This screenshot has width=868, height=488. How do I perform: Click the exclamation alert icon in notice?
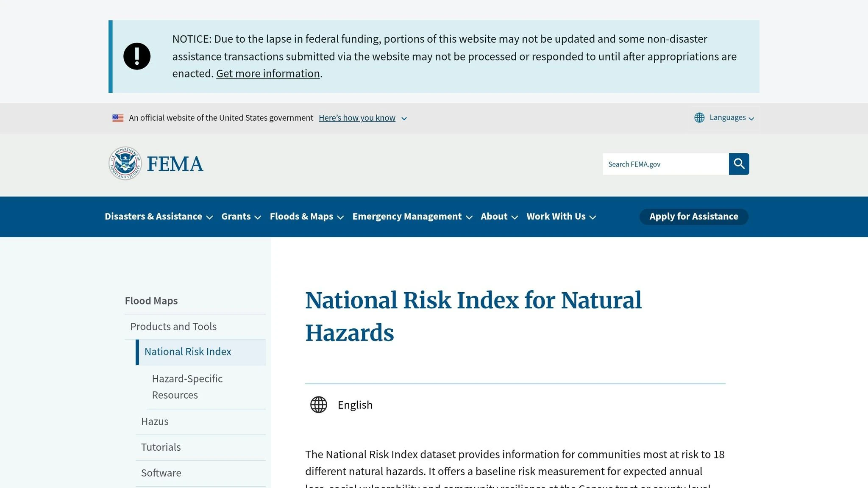tap(137, 56)
